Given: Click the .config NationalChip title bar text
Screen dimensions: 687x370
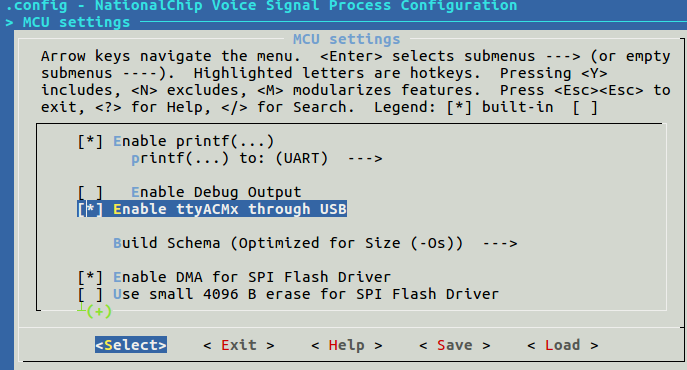Looking at the screenshot, I should 261,6.
